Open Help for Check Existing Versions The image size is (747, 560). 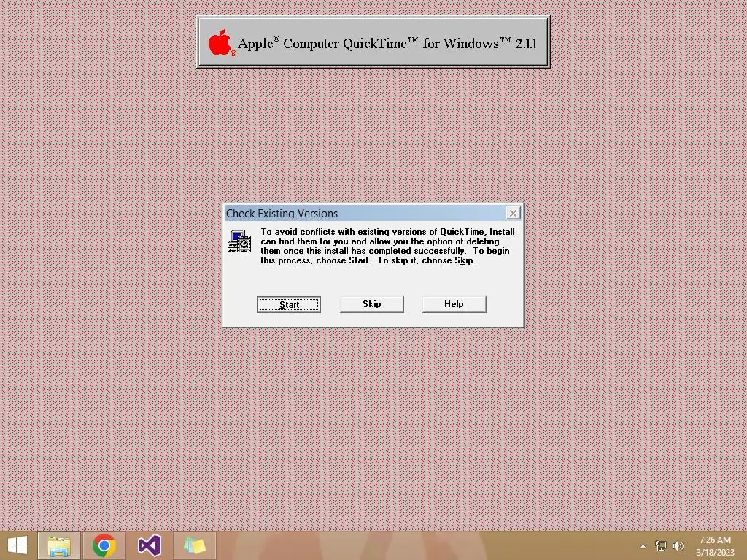pos(454,304)
